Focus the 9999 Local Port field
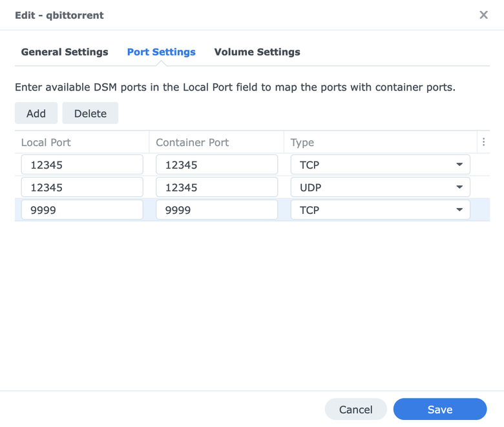 (x=82, y=210)
